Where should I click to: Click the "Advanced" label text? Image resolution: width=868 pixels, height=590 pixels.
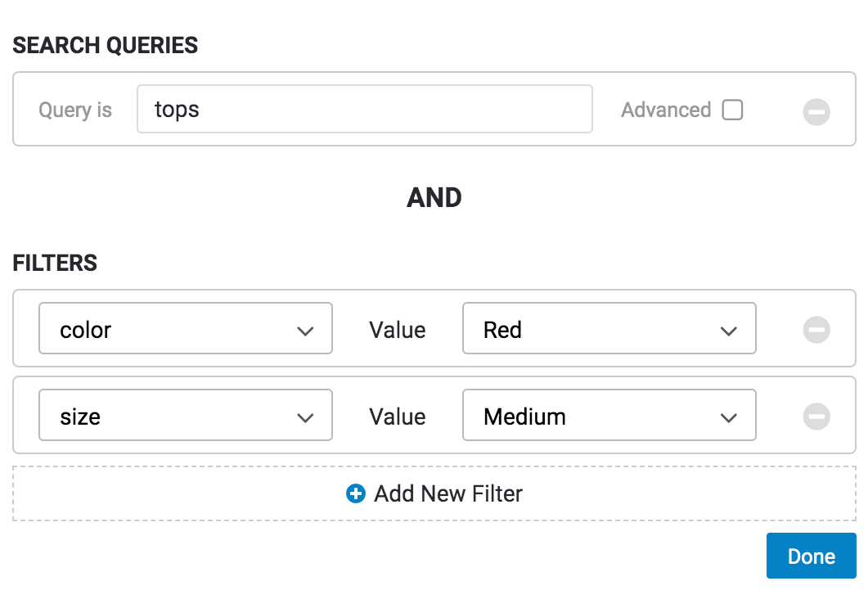[665, 110]
